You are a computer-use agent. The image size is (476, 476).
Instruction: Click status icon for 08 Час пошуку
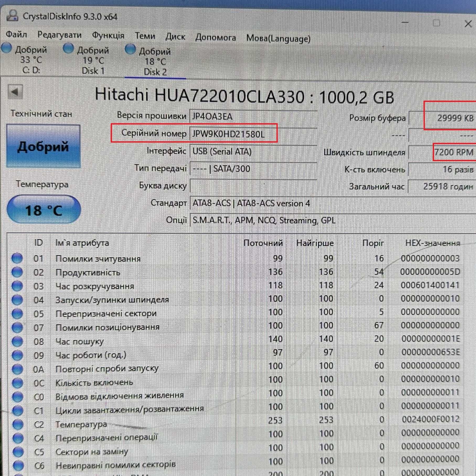coord(18,341)
